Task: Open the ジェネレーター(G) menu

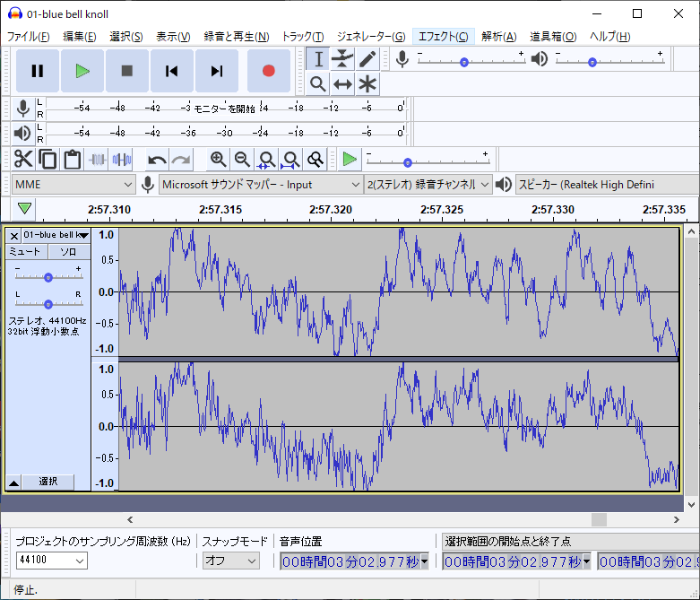Action: 371,37
